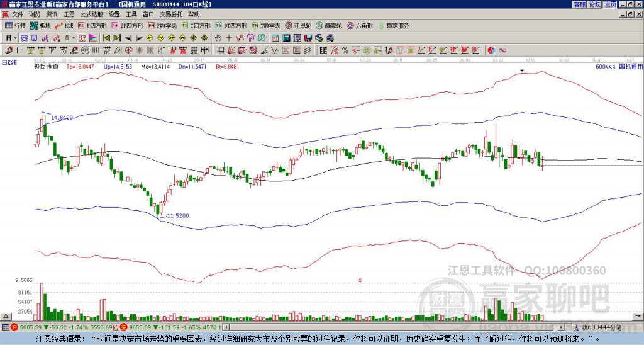Open the 公式选股 menu
The width and height of the screenshot is (644, 345).
(91, 14)
